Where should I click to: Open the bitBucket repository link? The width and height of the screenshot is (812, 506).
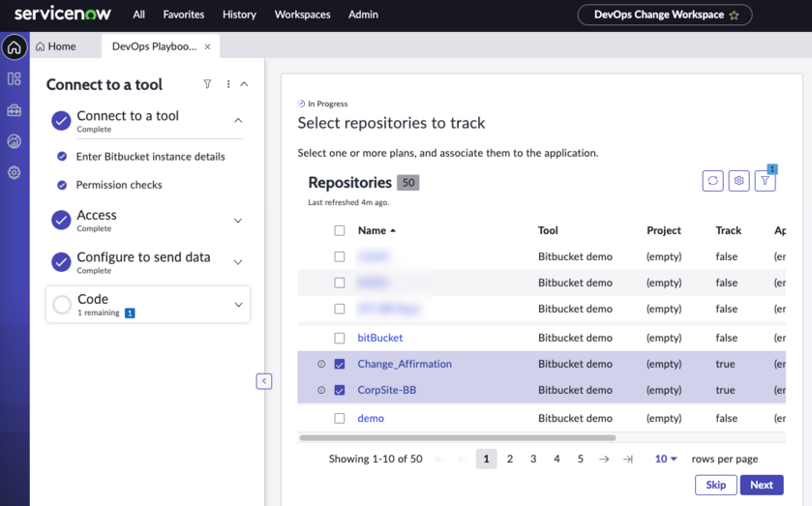pos(380,338)
